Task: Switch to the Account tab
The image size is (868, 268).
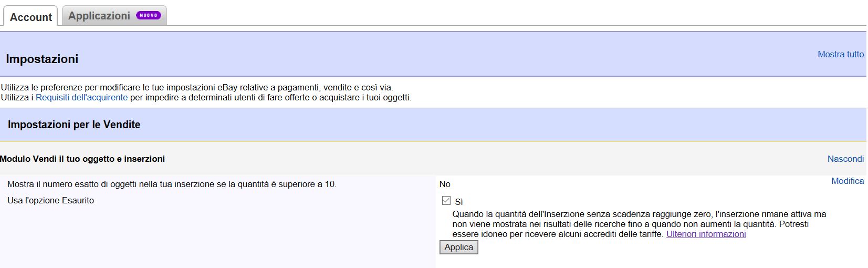Action: 31,17
